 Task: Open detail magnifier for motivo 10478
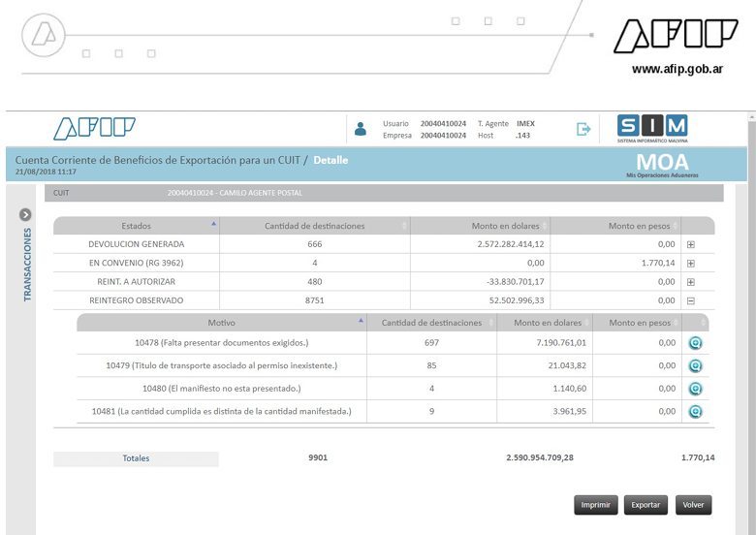click(x=695, y=342)
